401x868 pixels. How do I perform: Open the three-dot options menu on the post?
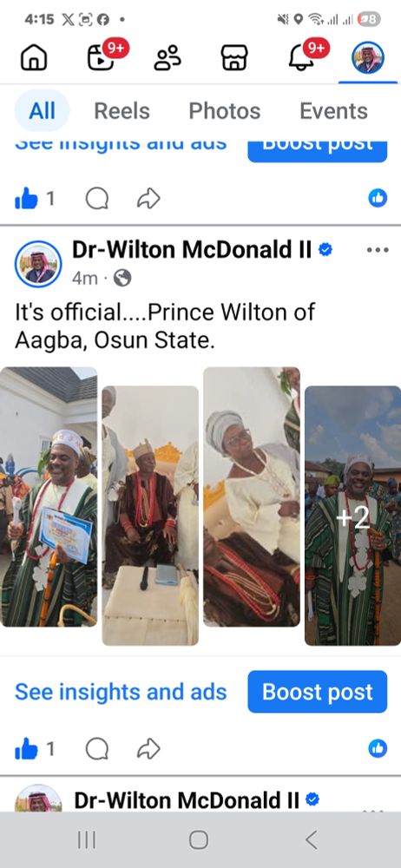[378, 250]
